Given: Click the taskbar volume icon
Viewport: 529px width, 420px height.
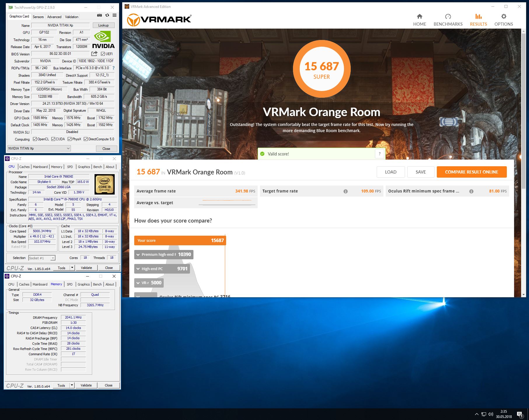Looking at the screenshot, I should 491,414.
